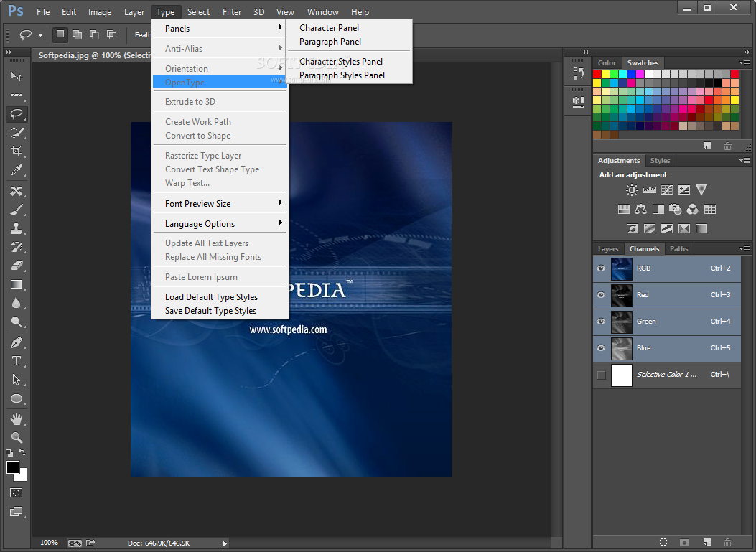Switch to the Styles tab
The width and height of the screenshot is (756, 552).
(x=660, y=161)
